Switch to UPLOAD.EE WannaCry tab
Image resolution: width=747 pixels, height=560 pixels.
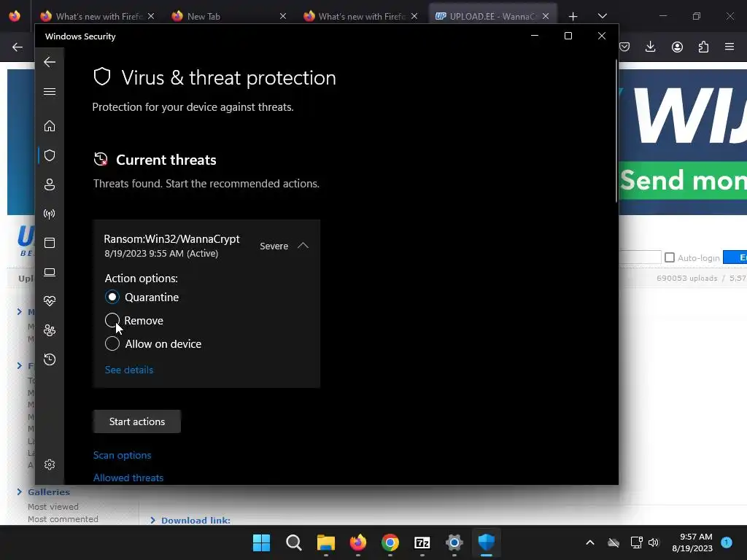click(493, 16)
